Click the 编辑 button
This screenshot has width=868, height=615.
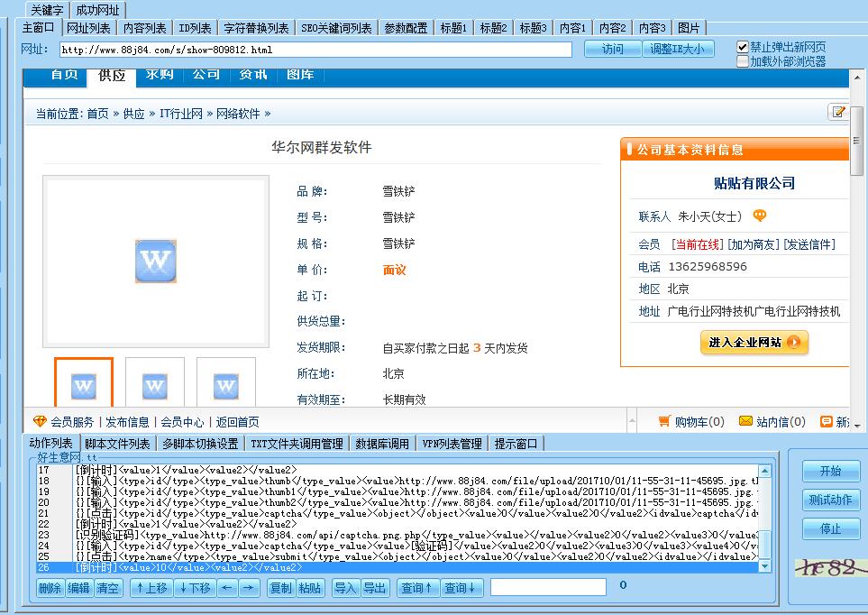pos(78,588)
